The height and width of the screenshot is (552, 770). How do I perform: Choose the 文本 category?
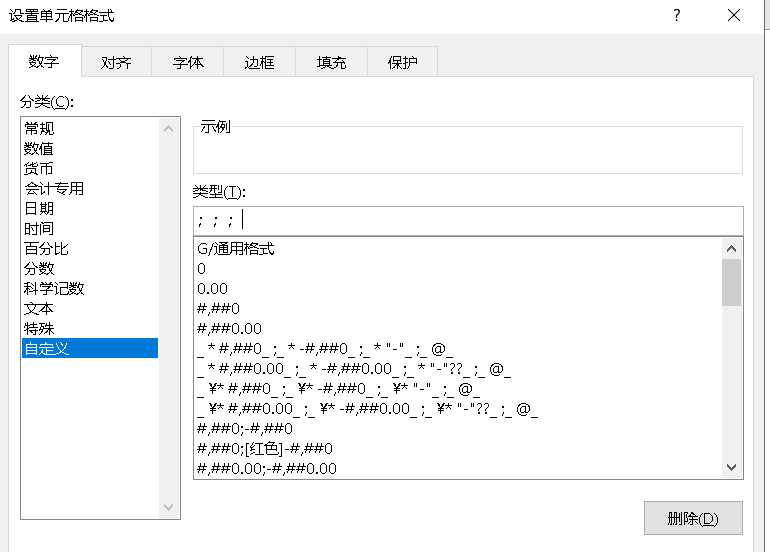click(90, 308)
